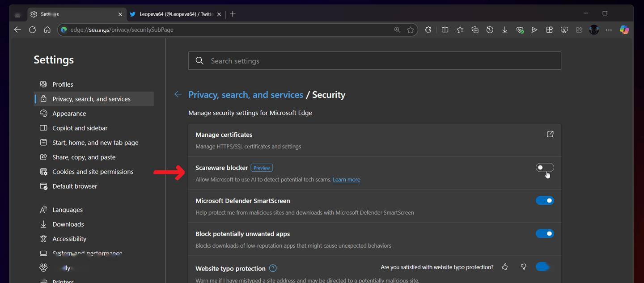Enable the Scareware blocker toggle
Image resolution: width=644 pixels, height=283 pixels.
tap(545, 168)
